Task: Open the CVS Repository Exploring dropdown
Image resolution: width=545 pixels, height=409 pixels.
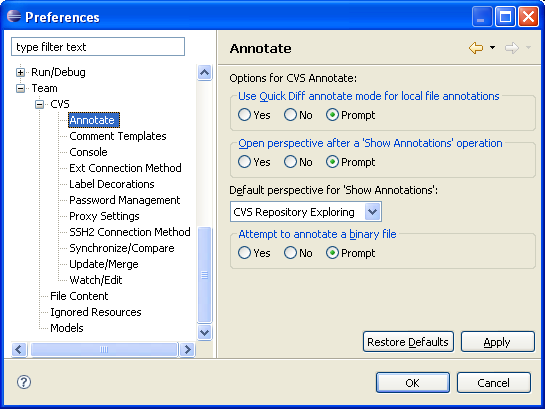Action: [x=372, y=212]
